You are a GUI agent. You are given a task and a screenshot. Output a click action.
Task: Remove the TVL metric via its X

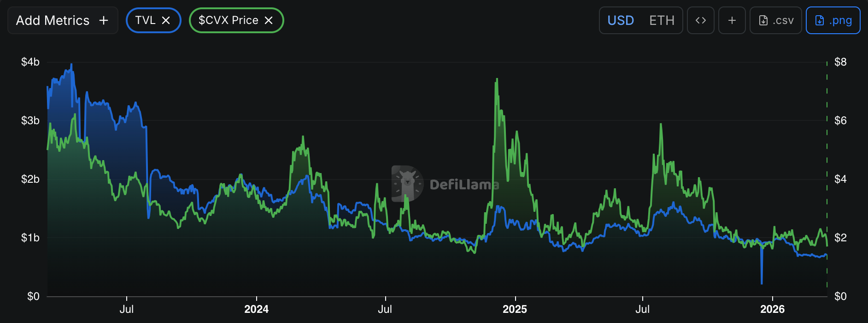click(x=166, y=20)
